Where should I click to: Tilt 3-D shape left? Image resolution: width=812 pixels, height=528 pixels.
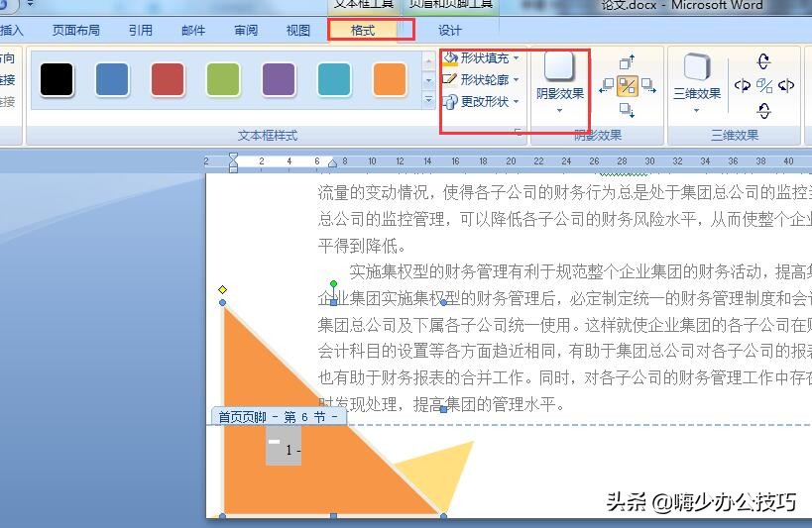click(x=742, y=85)
